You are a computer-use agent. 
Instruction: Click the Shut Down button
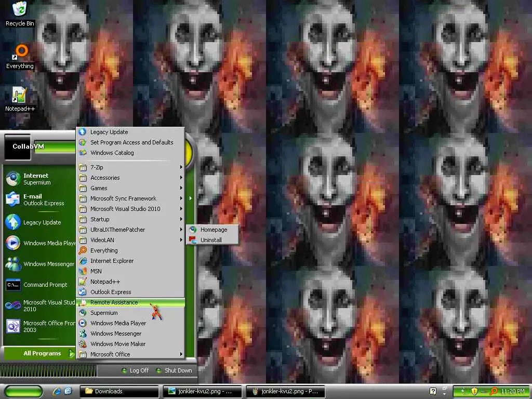[174, 370]
